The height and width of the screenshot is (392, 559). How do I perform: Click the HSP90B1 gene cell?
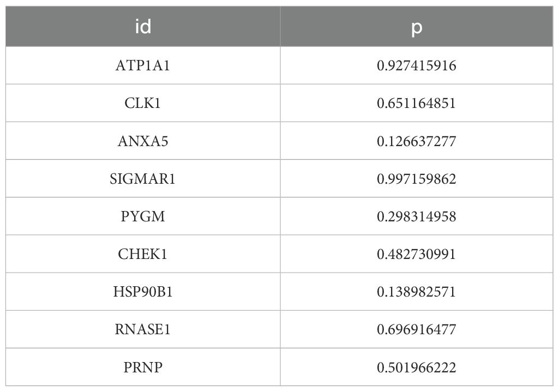pos(143,292)
